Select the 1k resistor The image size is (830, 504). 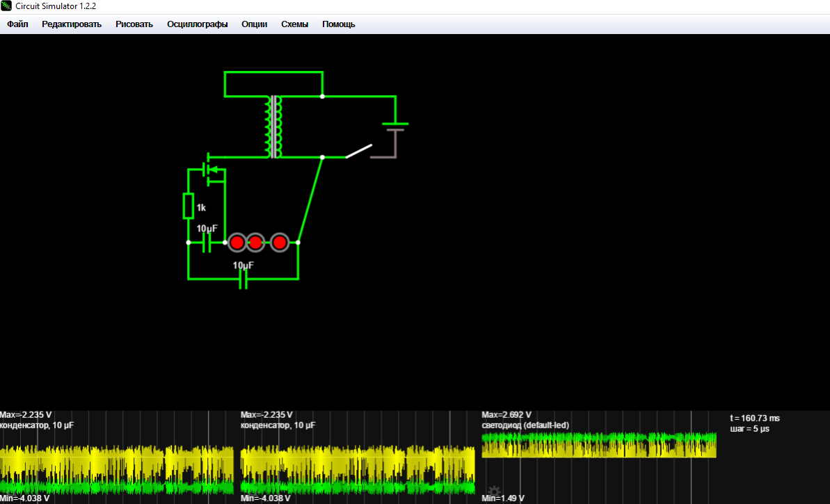point(188,206)
